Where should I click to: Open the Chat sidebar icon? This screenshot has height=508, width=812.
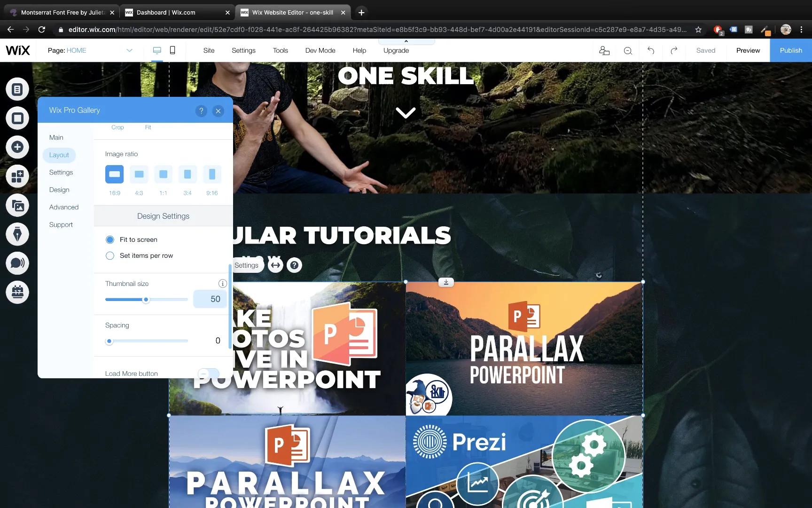[x=17, y=263]
